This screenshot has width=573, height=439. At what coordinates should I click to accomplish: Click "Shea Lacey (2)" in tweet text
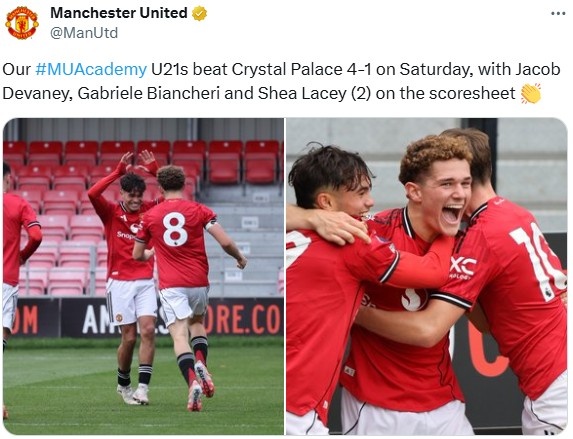[x=314, y=94]
